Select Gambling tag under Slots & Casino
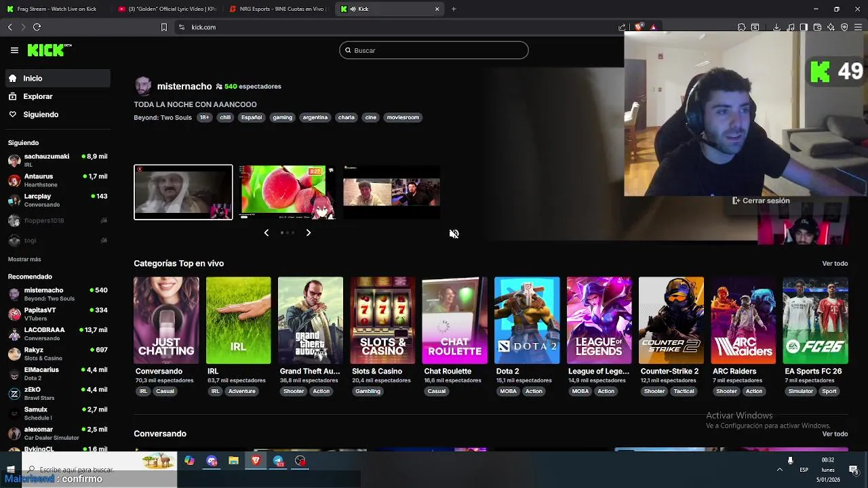868x488 pixels. coord(368,391)
